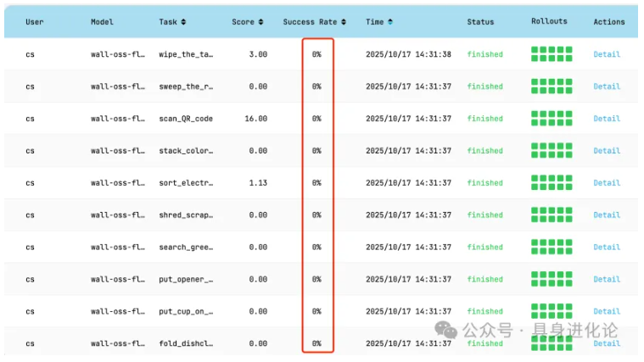Select the rollouts grid in the shred_scrap row

[x=551, y=215]
